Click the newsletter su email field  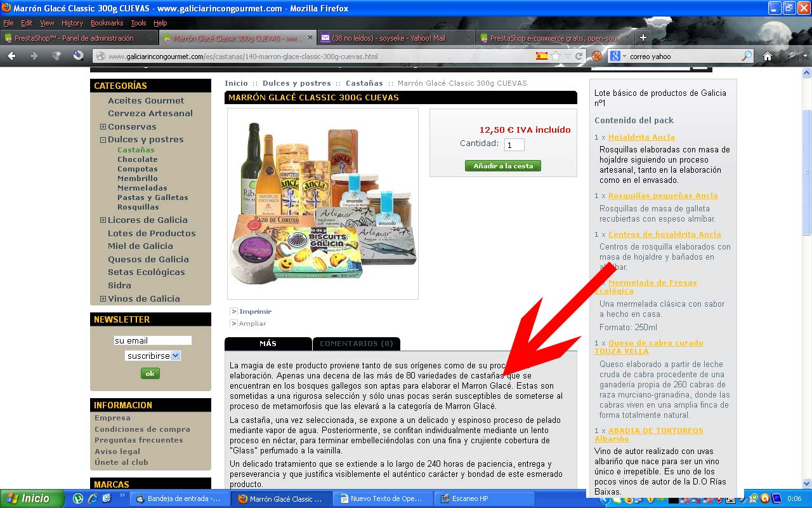(x=152, y=340)
